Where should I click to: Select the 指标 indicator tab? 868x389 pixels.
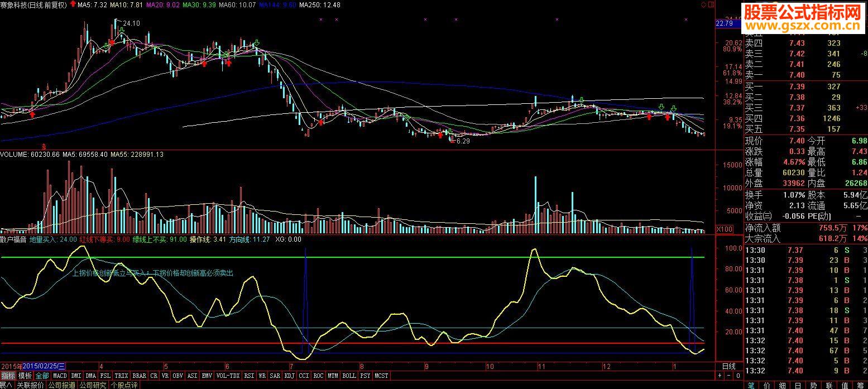coord(8,376)
